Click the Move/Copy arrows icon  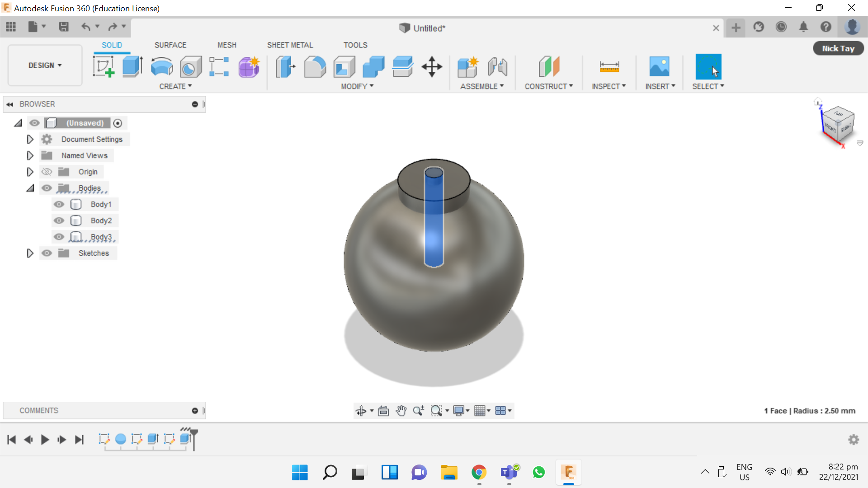click(x=432, y=67)
